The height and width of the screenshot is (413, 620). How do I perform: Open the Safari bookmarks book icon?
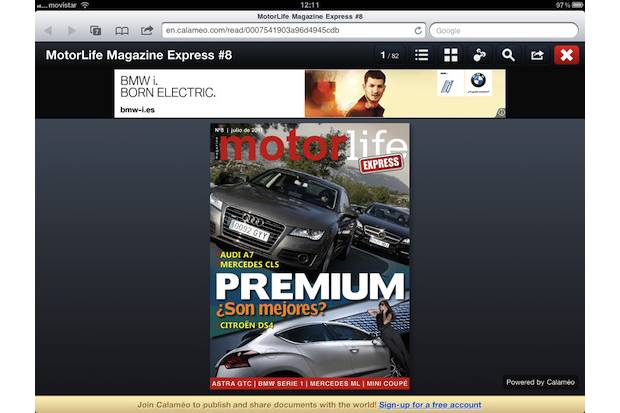pyautogui.click(x=121, y=30)
